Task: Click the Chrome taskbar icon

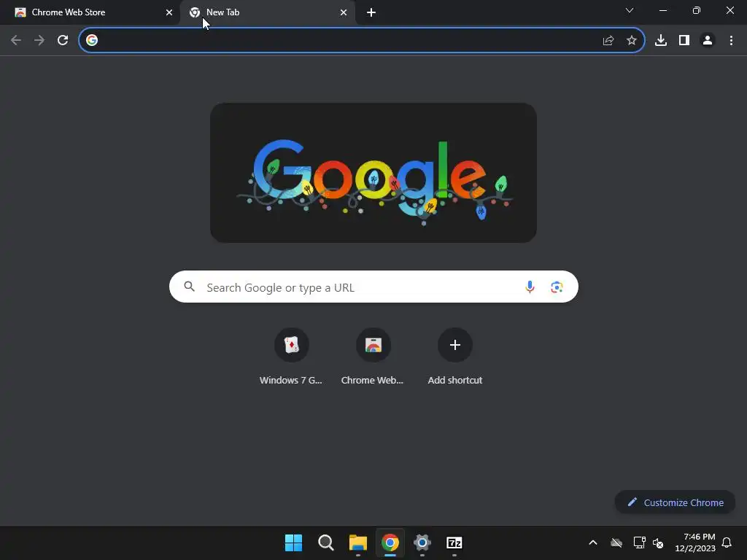Action: 390,542
